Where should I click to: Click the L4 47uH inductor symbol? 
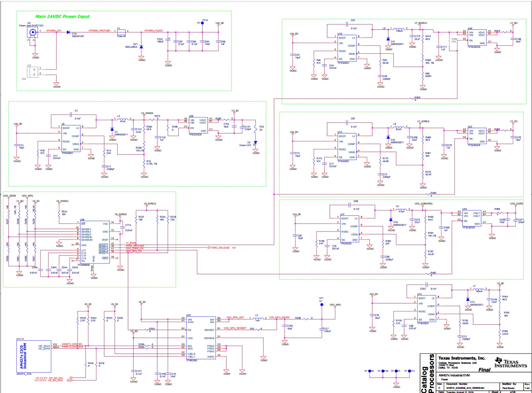tap(123, 119)
